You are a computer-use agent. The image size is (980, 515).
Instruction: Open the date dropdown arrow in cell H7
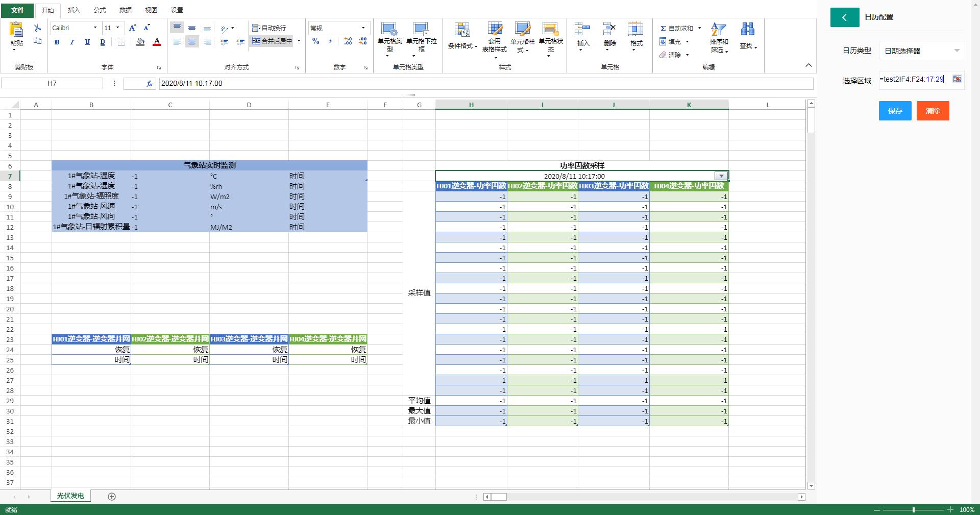click(x=721, y=176)
